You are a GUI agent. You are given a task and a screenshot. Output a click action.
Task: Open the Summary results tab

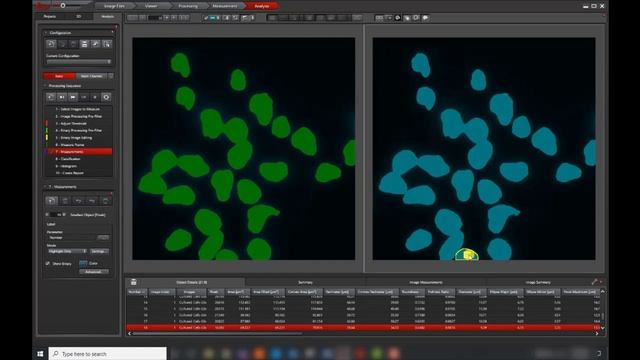(305, 282)
